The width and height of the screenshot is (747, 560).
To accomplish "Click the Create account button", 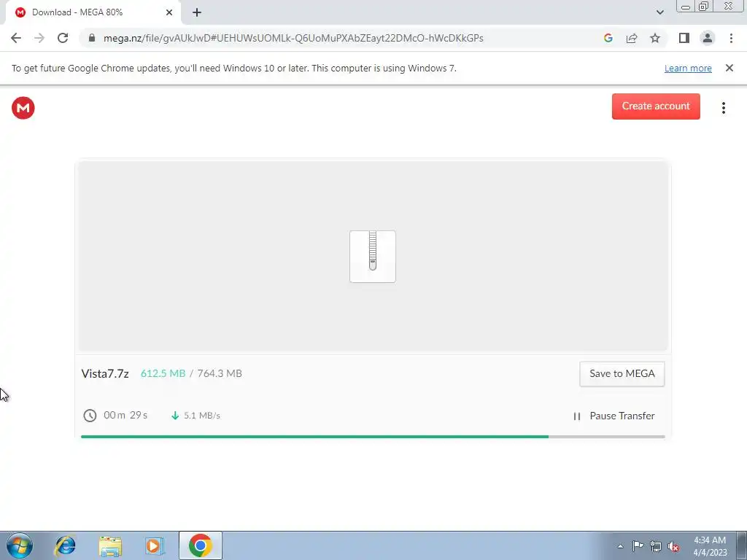I will tap(656, 106).
